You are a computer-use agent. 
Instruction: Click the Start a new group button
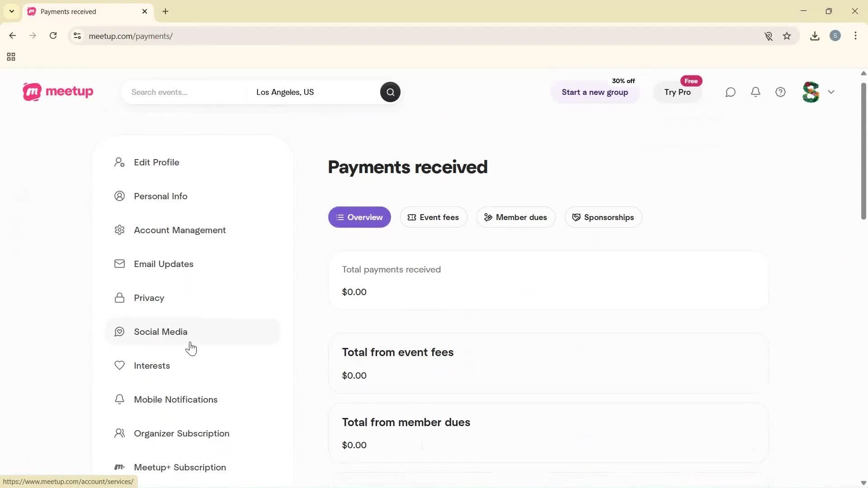pyautogui.click(x=594, y=93)
